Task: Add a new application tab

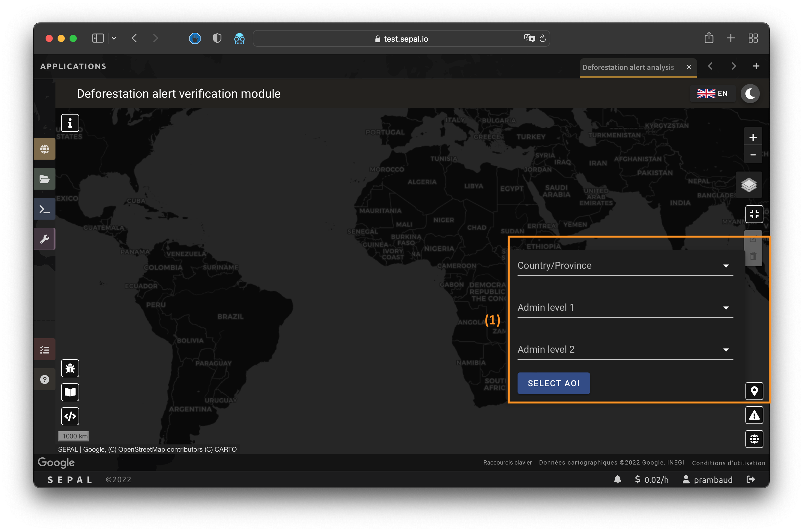Action: tap(756, 66)
